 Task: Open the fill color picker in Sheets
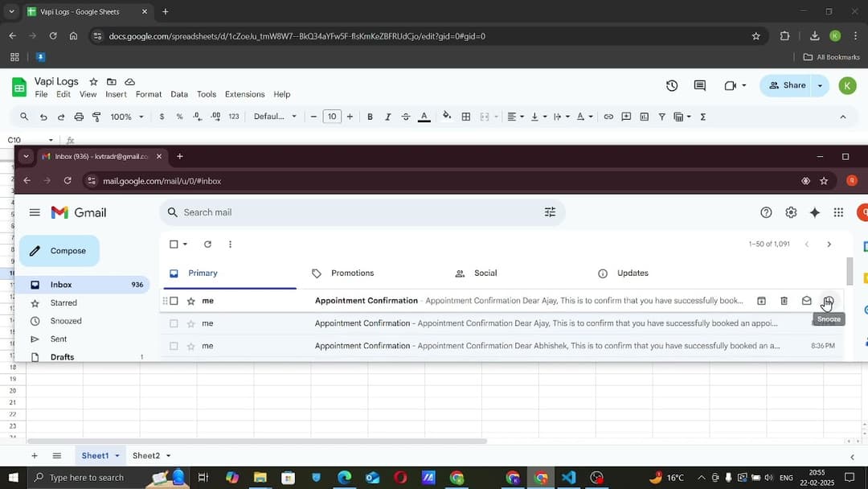click(447, 117)
